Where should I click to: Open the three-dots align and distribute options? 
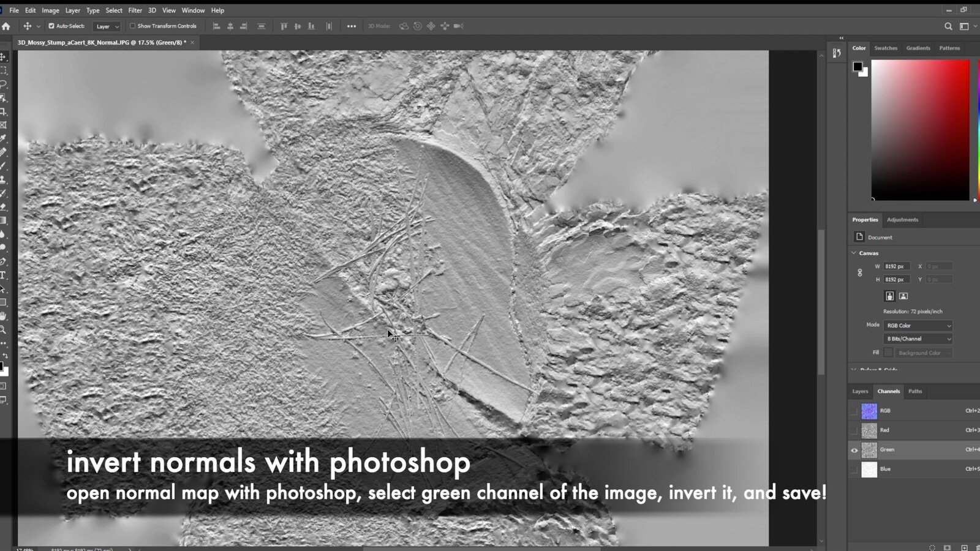click(352, 26)
